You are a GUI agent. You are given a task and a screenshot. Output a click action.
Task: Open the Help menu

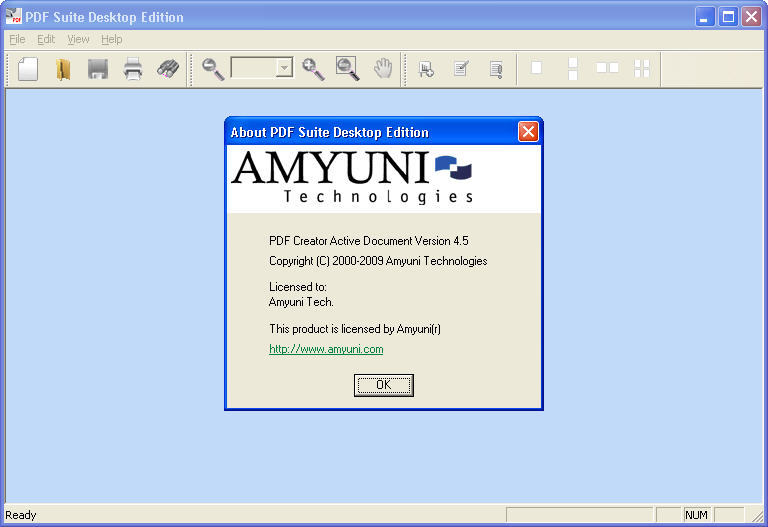coord(112,39)
